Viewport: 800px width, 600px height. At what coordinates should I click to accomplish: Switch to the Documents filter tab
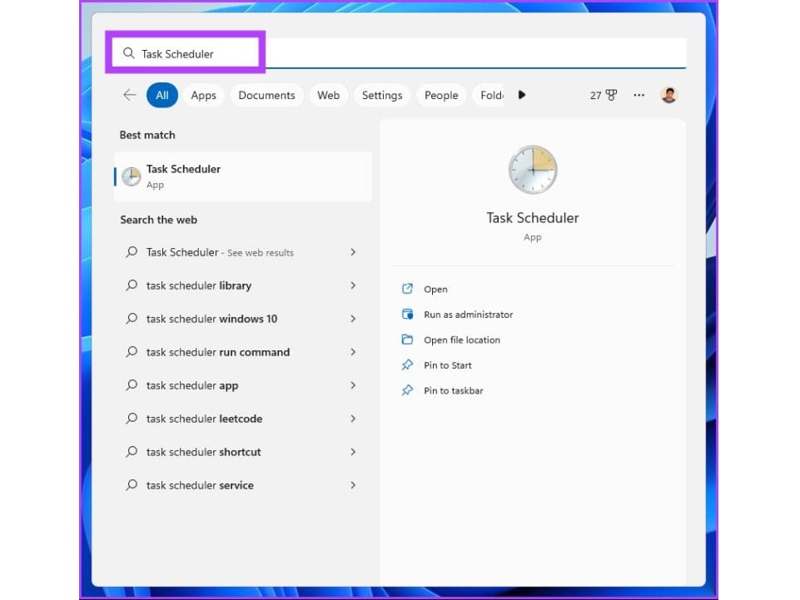(267, 95)
